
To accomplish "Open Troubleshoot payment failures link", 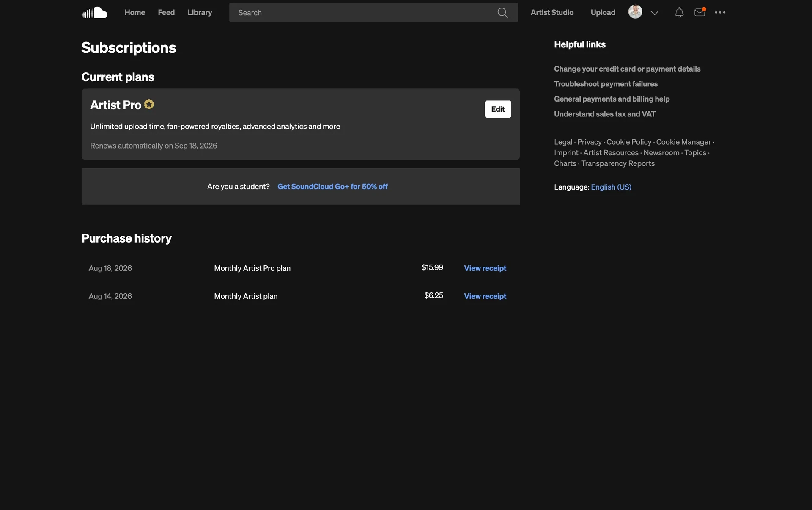I will [x=606, y=84].
